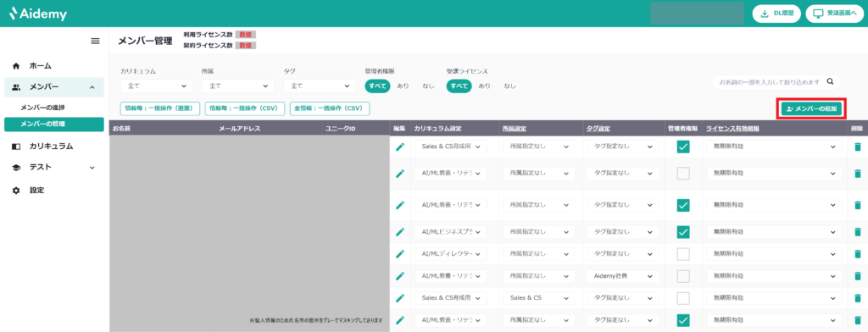Viewport: 868px width, 332px height.
Task: Open the 無期限有効 license dropdown in the first row
Action: point(774,147)
